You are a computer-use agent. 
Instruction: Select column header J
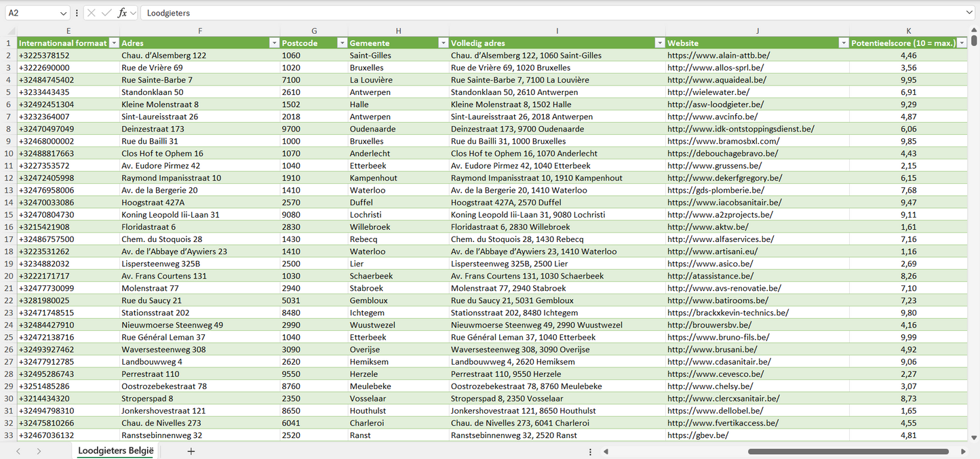(x=757, y=31)
